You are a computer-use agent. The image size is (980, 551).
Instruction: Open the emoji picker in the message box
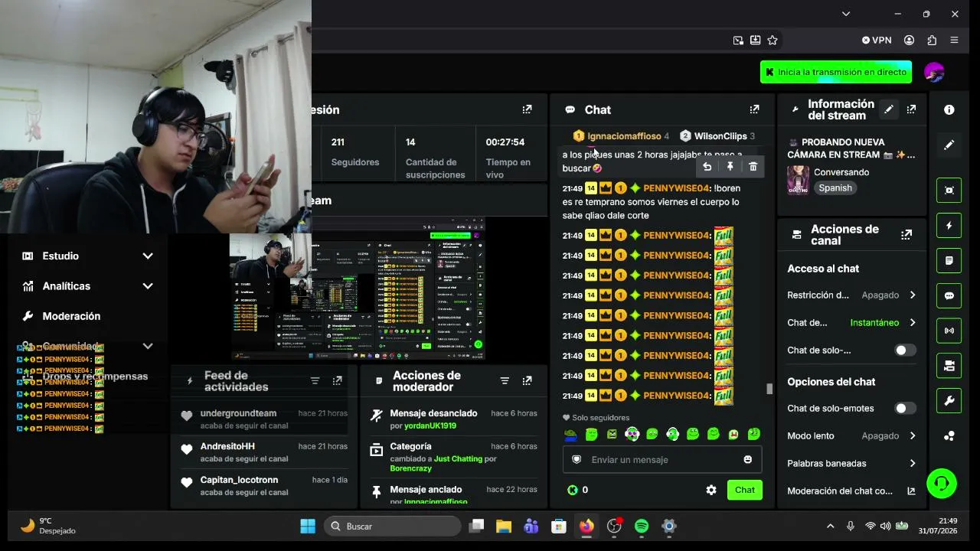coord(748,459)
